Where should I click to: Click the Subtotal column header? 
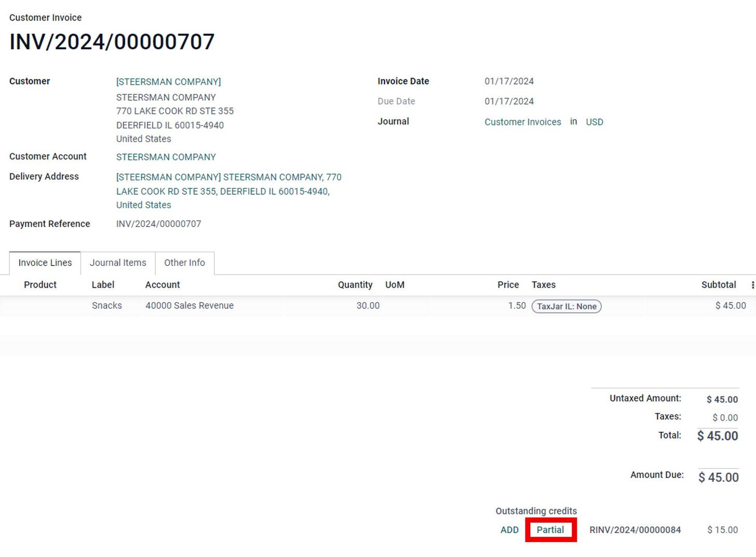[x=718, y=285]
